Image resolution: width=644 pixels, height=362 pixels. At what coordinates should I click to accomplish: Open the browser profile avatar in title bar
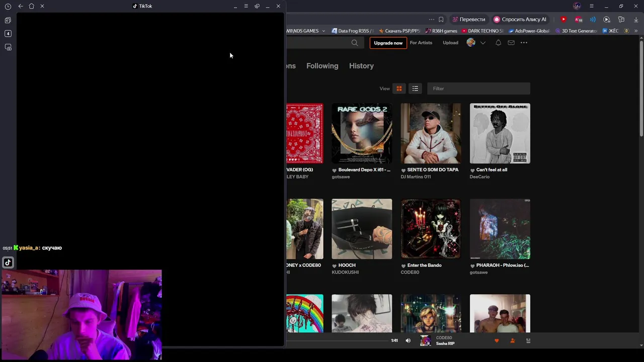pos(577,6)
